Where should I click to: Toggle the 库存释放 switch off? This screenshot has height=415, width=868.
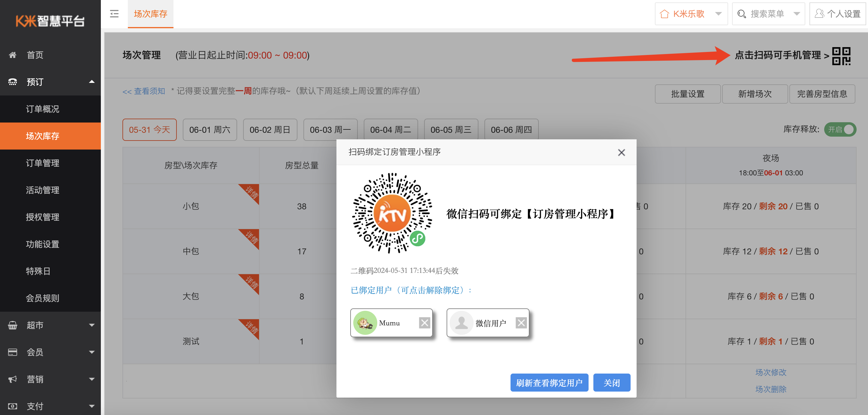coord(840,129)
